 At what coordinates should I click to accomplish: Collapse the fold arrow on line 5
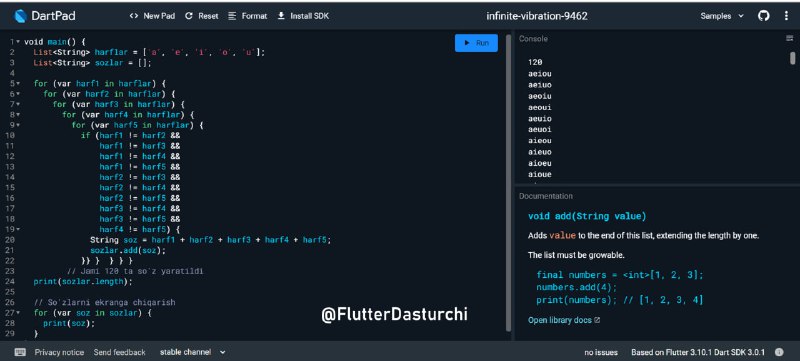click(18, 83)
